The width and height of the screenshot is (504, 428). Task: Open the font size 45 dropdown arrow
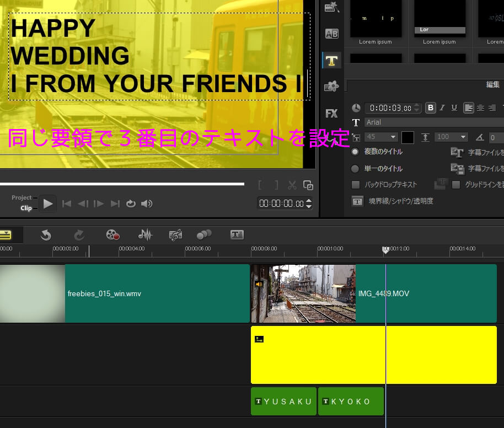[x=393, y=137]
